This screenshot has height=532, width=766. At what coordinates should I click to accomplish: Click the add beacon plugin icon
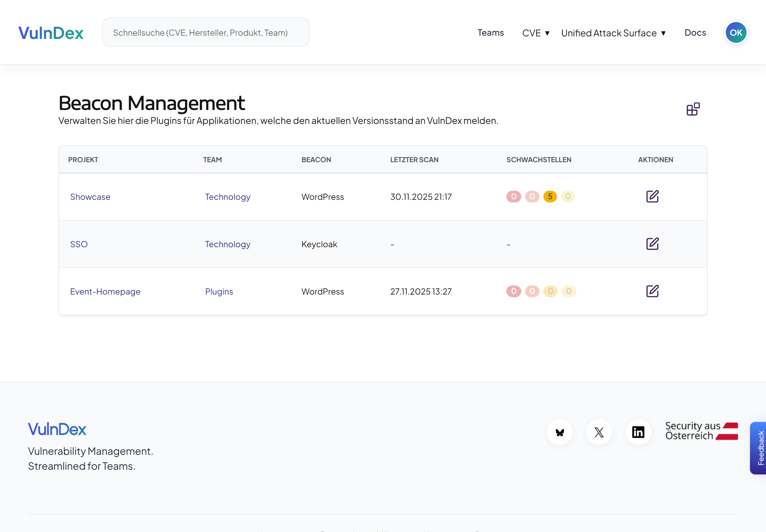(693, 109)
